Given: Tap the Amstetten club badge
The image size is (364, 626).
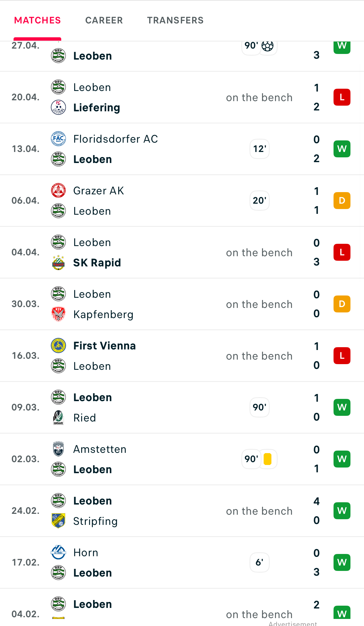Looking at the screenshot, I should [x=58, y=449].
